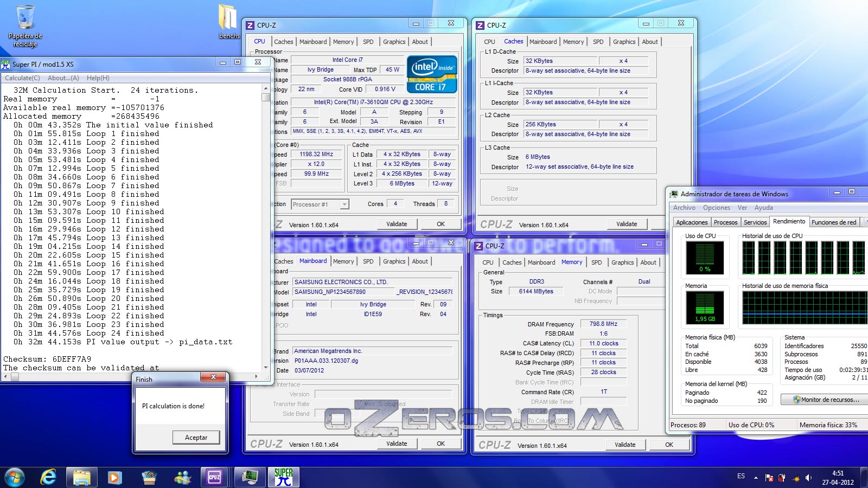
Task: Click the Checksum: 6DEFF7A9 line
Action: click(x=47, y=359)
